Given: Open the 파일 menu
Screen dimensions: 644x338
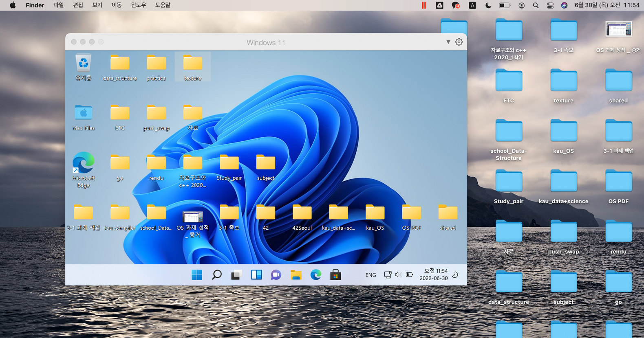Looking at the screenshot, I should tap(59, 5).
